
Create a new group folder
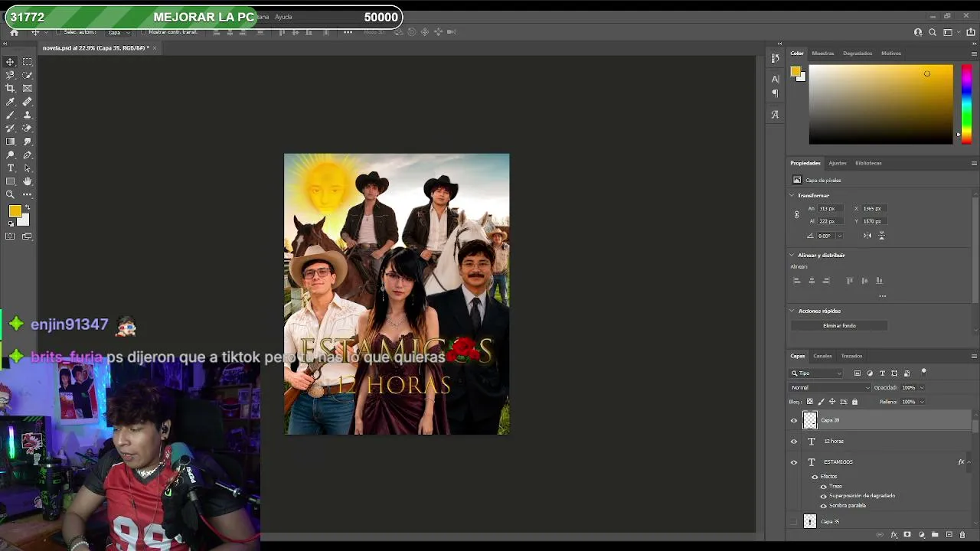[935, 535]
